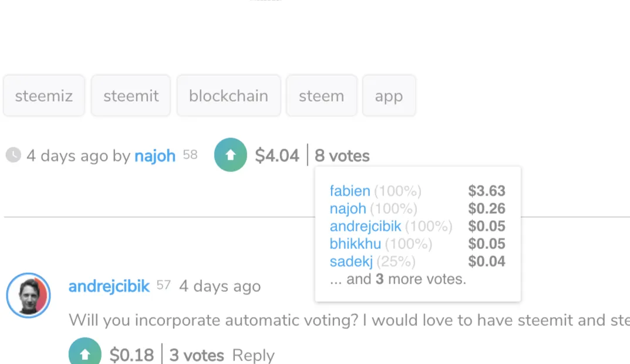
Task: Upvote the post with the green arrow icon
Action: [230, 154]
